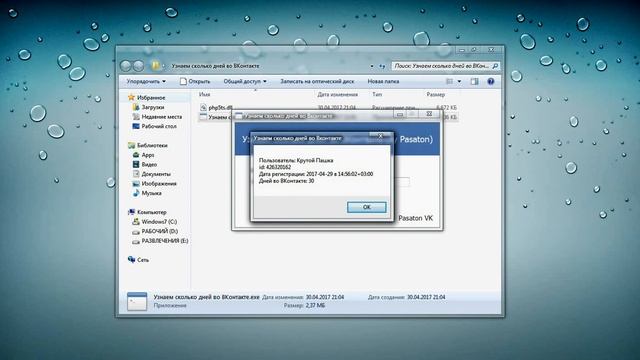Expand the Общий доступ dropdown
This screenshot has height=360, width=640.
[x=245, y=81]
